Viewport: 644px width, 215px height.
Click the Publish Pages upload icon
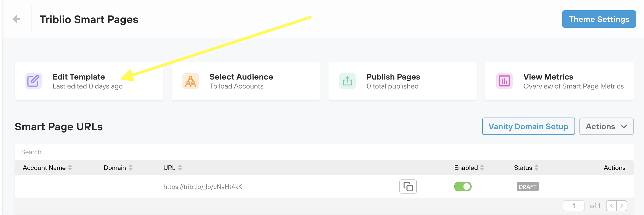pyautogui.click(x=348, y=81)
